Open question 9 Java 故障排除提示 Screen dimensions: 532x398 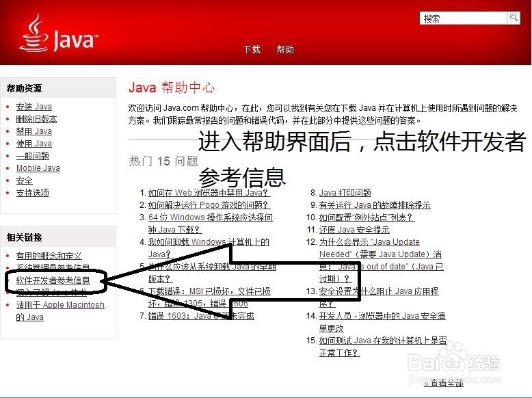(x=375, y=205)
